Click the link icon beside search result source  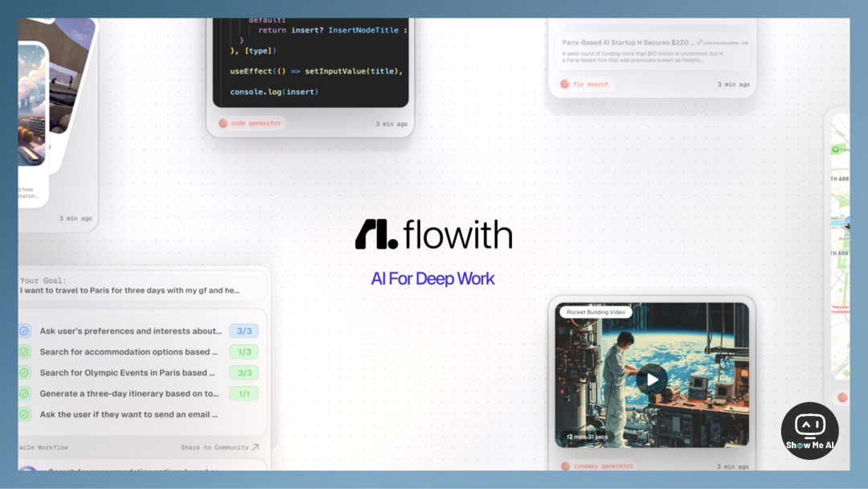(x=699, y=43)
